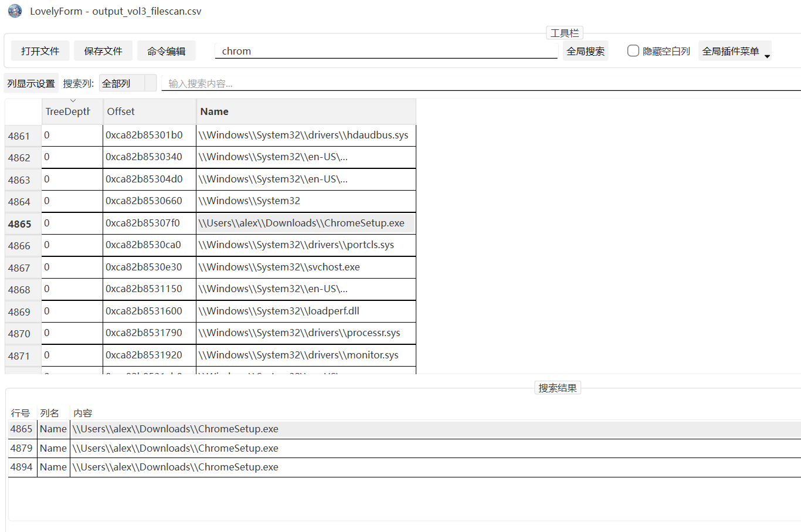
Task: Select row header 4869
Action: pyautogui.click(x=23, y=312)
